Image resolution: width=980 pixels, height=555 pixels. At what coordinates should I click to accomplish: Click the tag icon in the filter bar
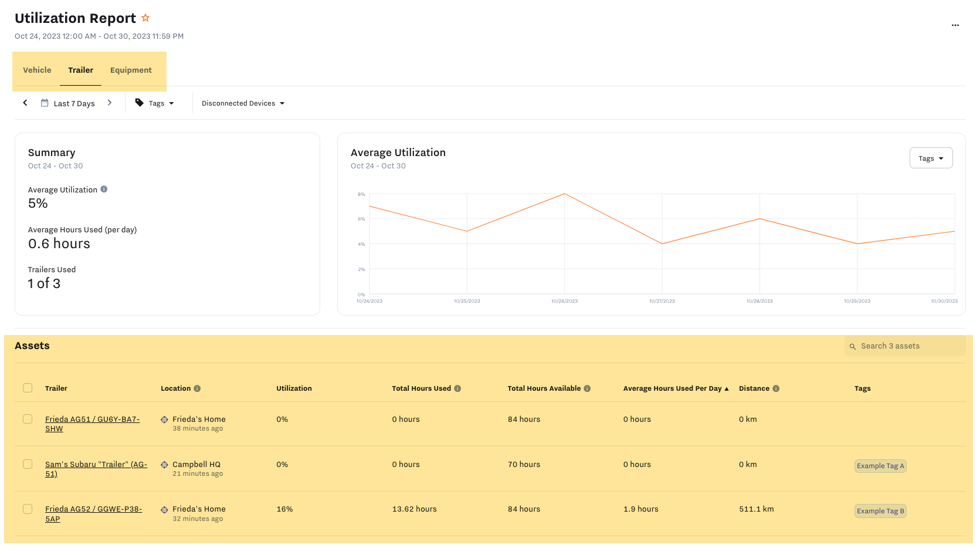click(140, 103)
